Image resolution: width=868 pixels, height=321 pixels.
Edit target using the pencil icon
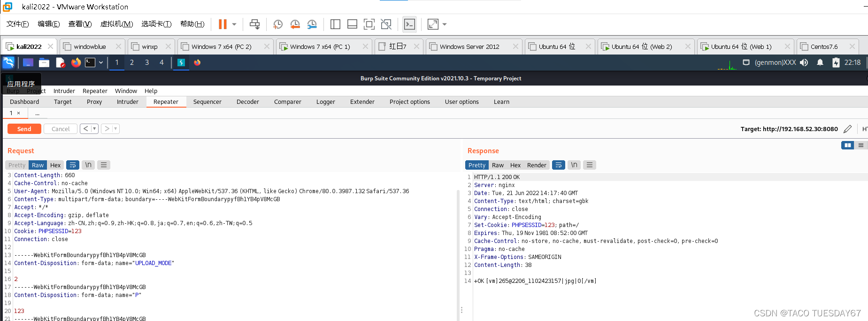click(x=848, y=129)
